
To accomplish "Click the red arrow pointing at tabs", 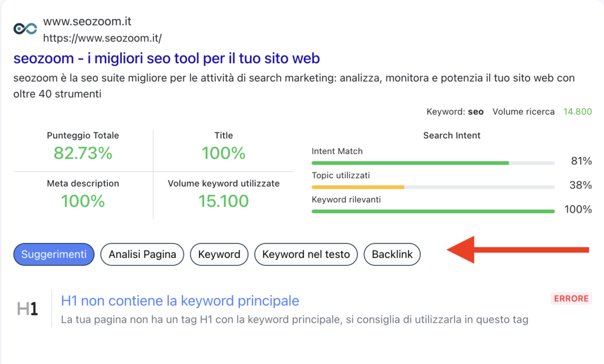I will [x=518, y=250].
